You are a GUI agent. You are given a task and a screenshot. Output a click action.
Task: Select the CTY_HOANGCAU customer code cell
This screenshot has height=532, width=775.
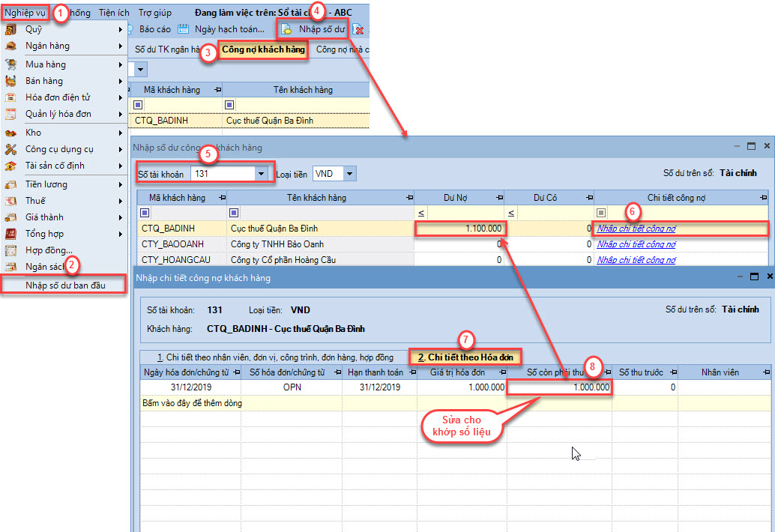[x=182, y=260]
